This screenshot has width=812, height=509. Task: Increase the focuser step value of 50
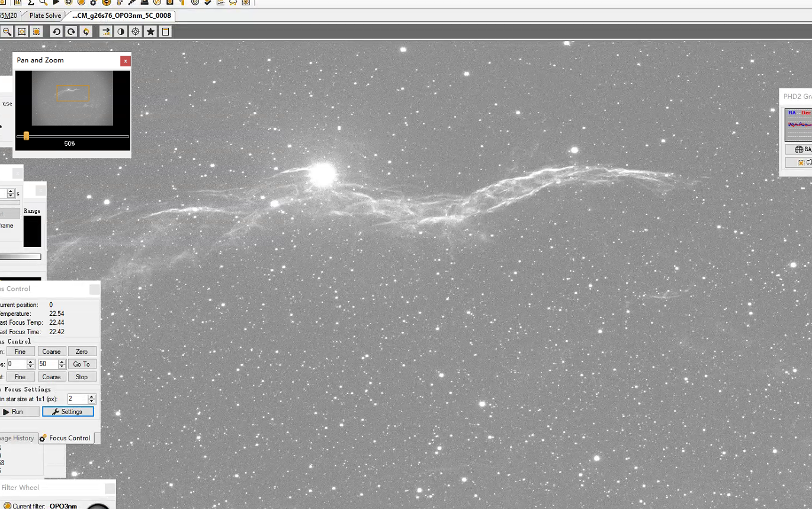62,361
